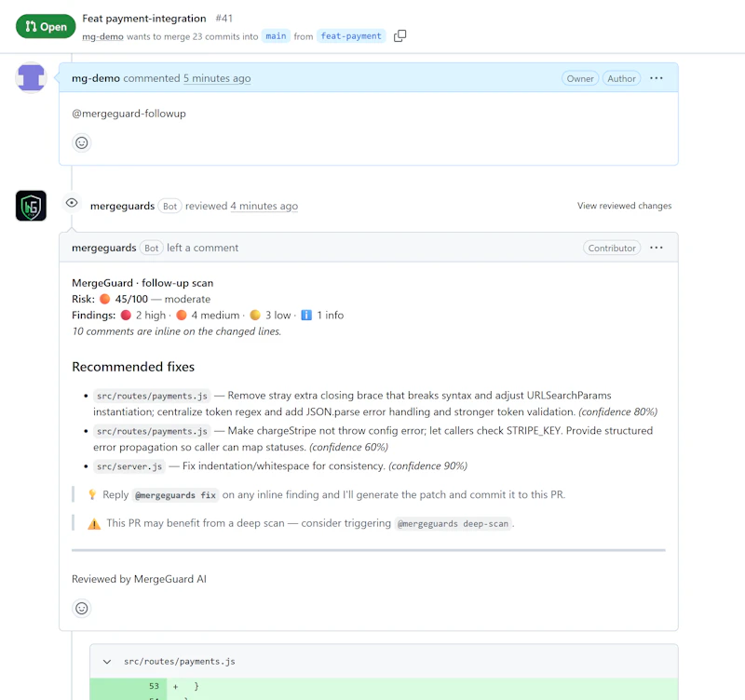745x700 pixels.
Task: Click the '2 high' findings count
Action: click(x=151, y=316)
